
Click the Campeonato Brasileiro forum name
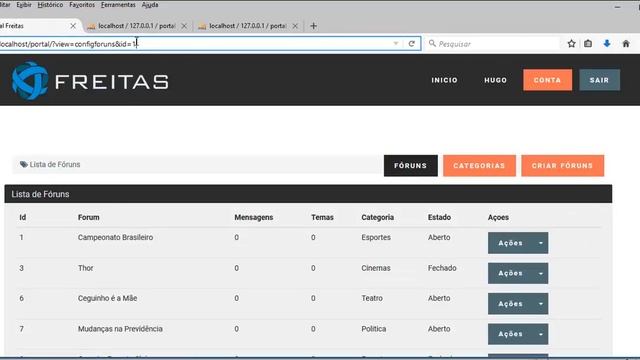[x=116, y=238]
